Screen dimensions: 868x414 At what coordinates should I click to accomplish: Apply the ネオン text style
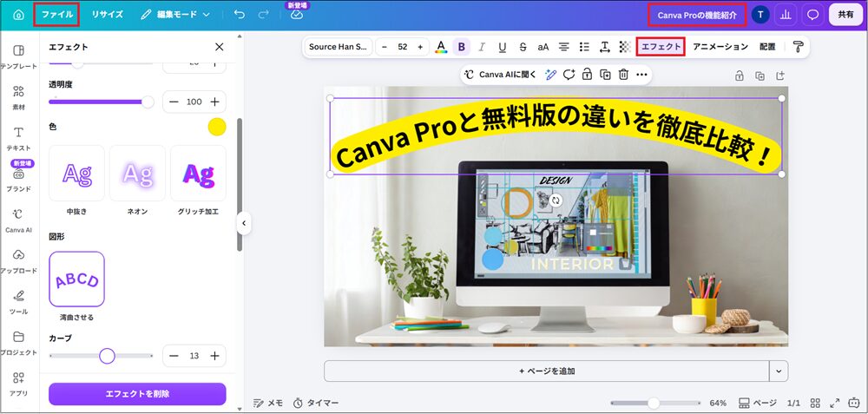click(137, 174)
